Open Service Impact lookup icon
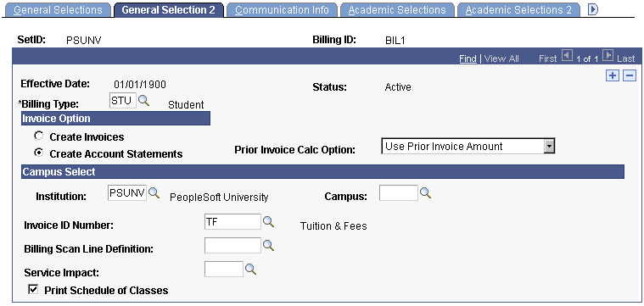The height and width of the screenshot is (306, 644). (x=250, y=269)
